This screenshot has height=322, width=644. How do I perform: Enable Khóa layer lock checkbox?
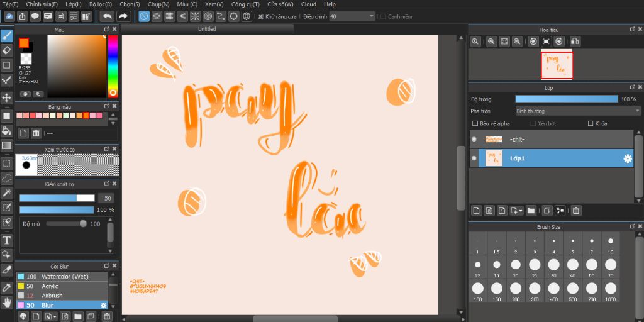point(591,123)
